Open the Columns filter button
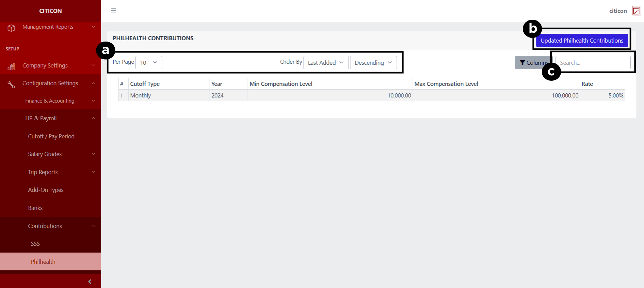This screenshot has width=644, height=288. pos(532,63)
